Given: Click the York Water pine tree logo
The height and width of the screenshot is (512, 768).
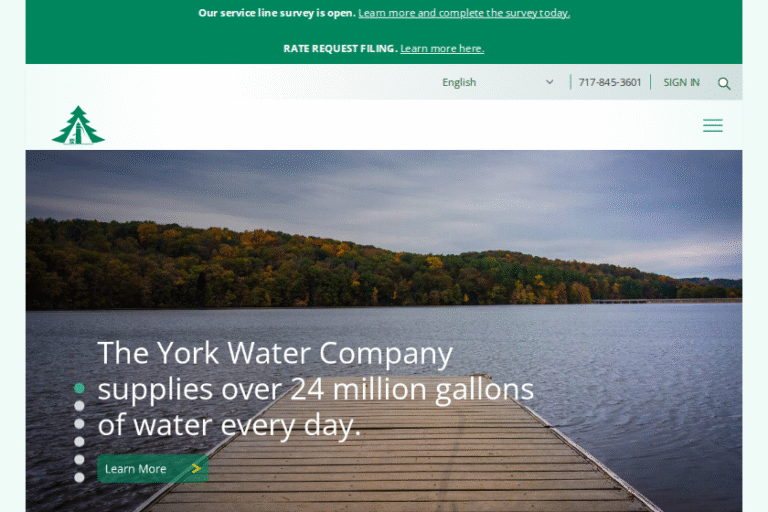Looking at the screenshot, I should point(78,125).
